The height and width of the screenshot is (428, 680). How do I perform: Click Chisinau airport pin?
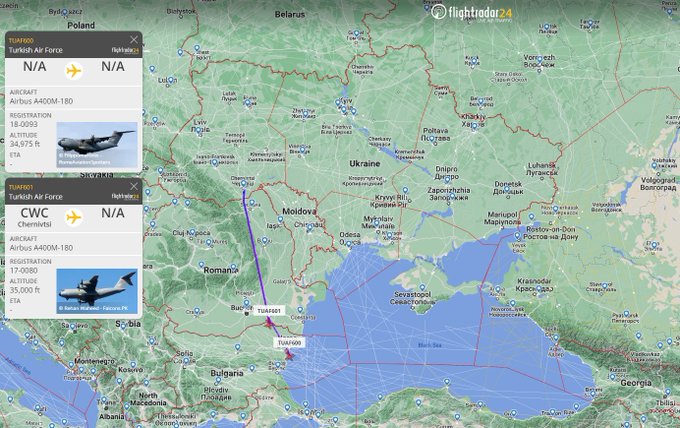click(309, 227)
